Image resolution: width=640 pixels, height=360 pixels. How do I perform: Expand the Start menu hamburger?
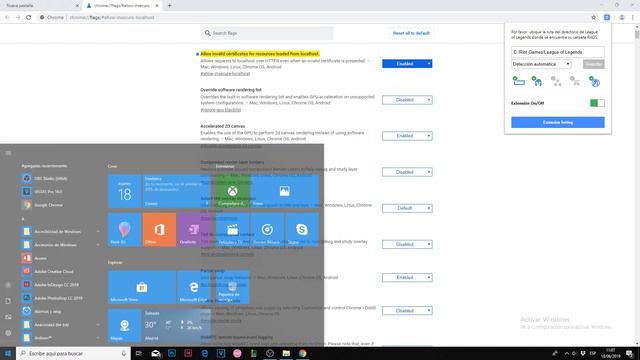pos(8,153)
